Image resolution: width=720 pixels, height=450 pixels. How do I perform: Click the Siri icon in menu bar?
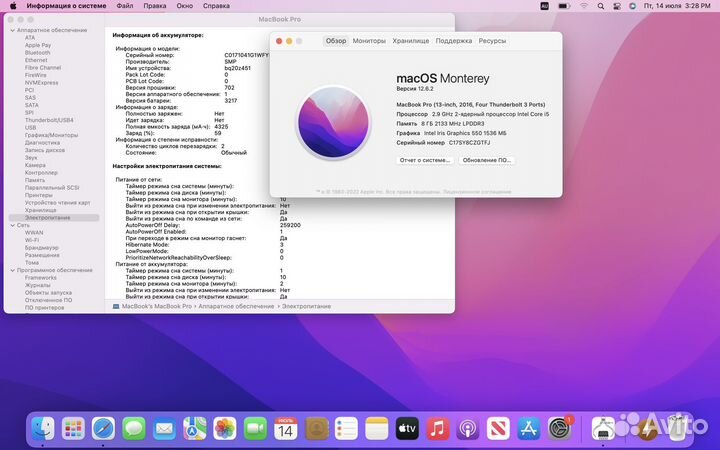(x=633, y=6)
